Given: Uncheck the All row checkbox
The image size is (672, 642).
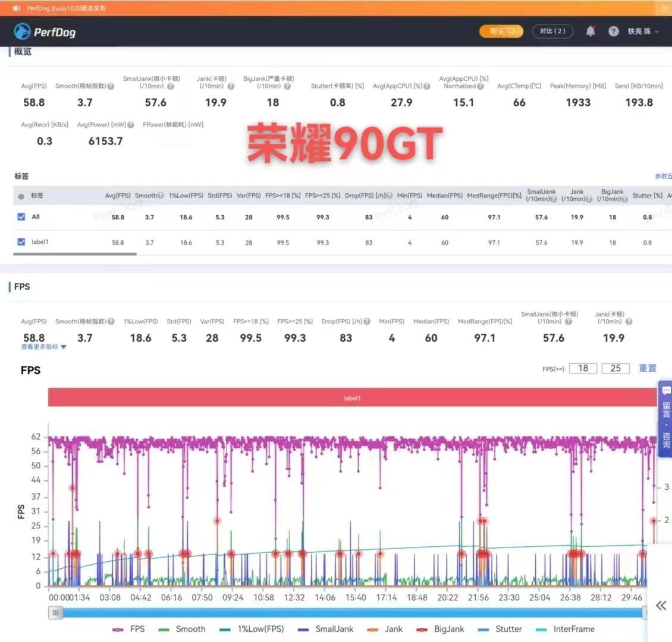Looking at the screenshot, I should click(x=21, y=217).
